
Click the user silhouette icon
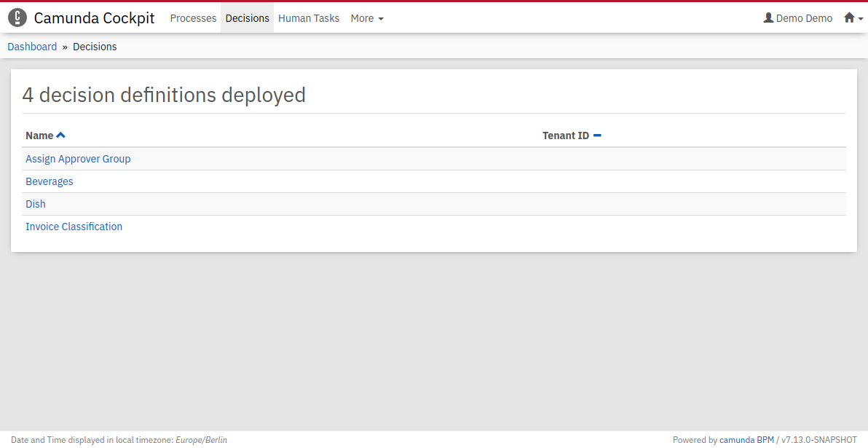(768, 18)
